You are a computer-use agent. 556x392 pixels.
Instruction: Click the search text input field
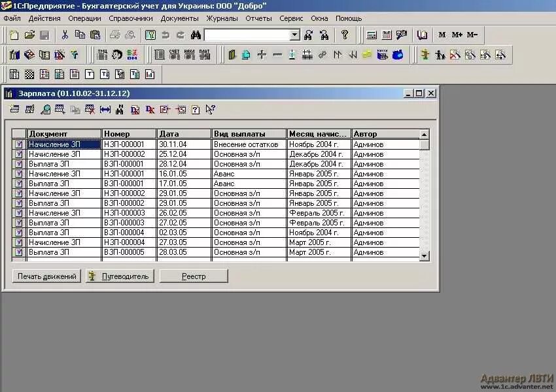tap(247, 35)
